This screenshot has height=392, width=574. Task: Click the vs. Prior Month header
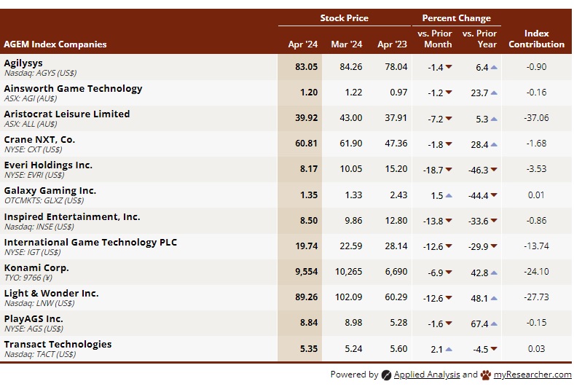[435, 39]
